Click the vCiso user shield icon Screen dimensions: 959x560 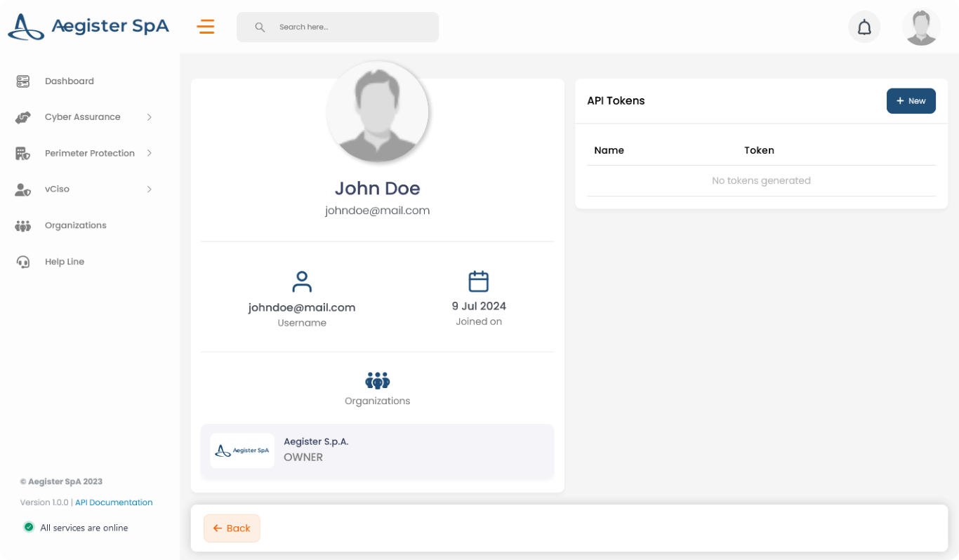click(x=23, y=189)
